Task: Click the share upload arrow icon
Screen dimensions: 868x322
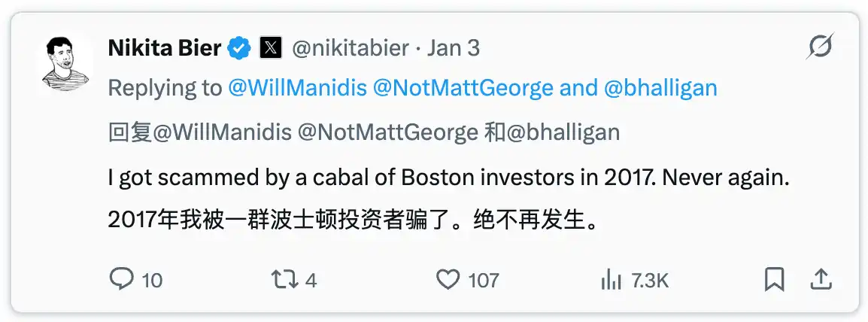Action: tap(819, 281)
